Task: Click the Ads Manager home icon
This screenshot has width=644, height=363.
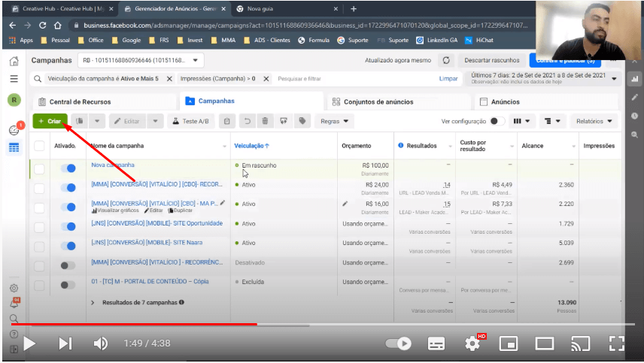Action: [x=14, y=61]
